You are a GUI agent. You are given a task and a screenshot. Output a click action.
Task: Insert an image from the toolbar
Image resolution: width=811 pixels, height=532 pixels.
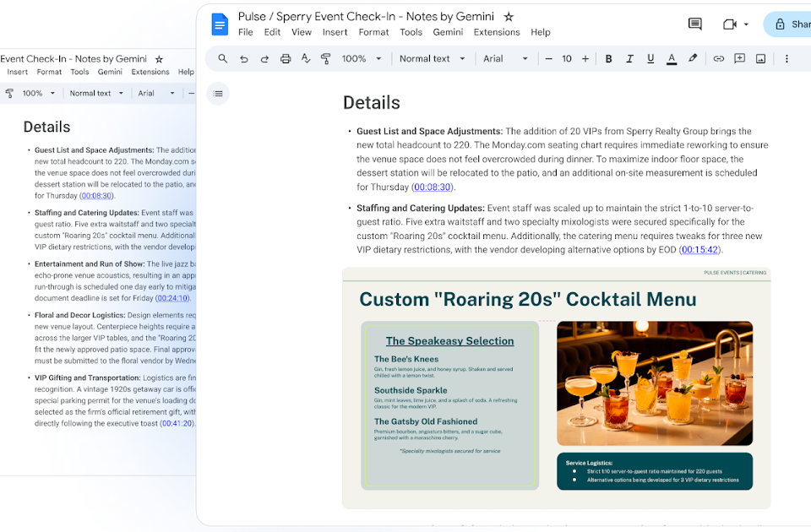coord(760,59)
